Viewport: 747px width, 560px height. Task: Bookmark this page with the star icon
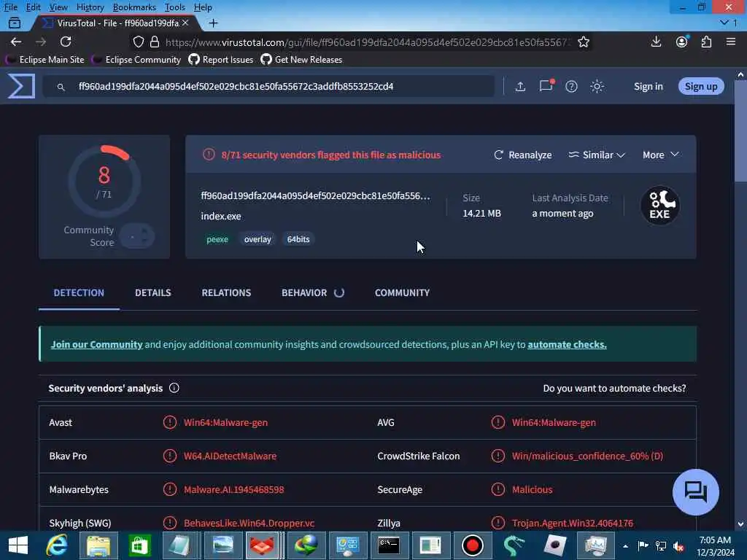[x=584, y=42]
